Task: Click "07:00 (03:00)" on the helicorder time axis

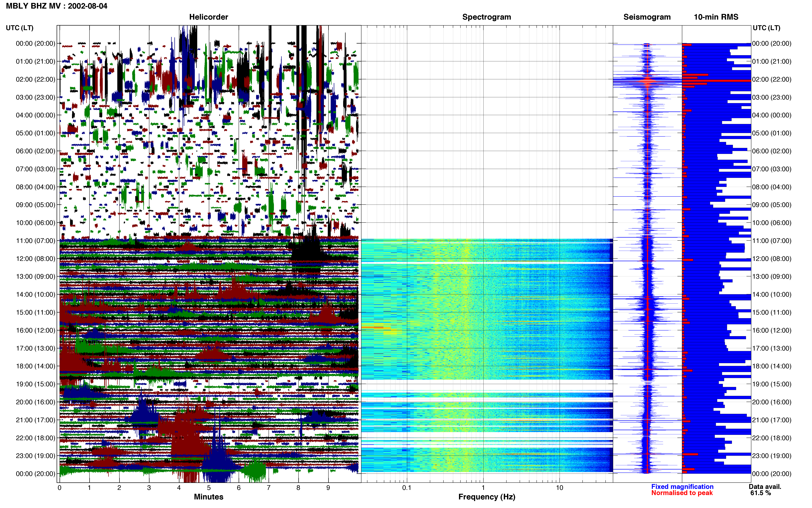Action: click(36, 169)
